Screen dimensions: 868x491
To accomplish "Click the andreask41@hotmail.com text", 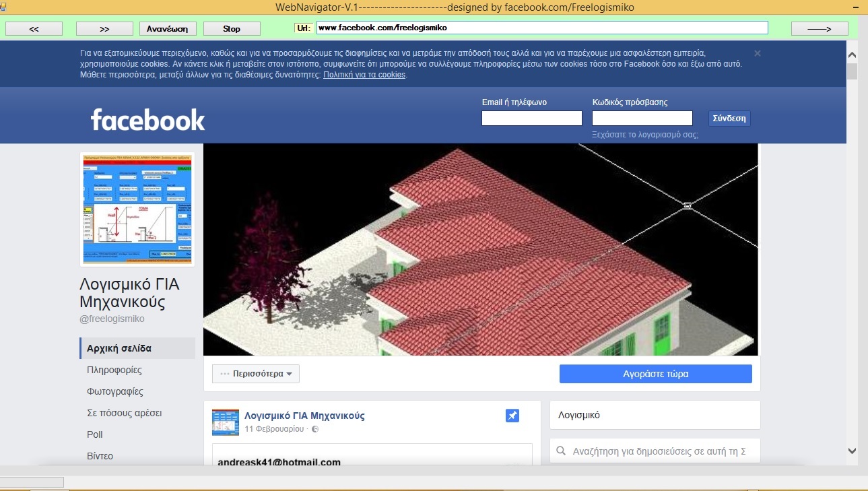I will coord(279,463).
